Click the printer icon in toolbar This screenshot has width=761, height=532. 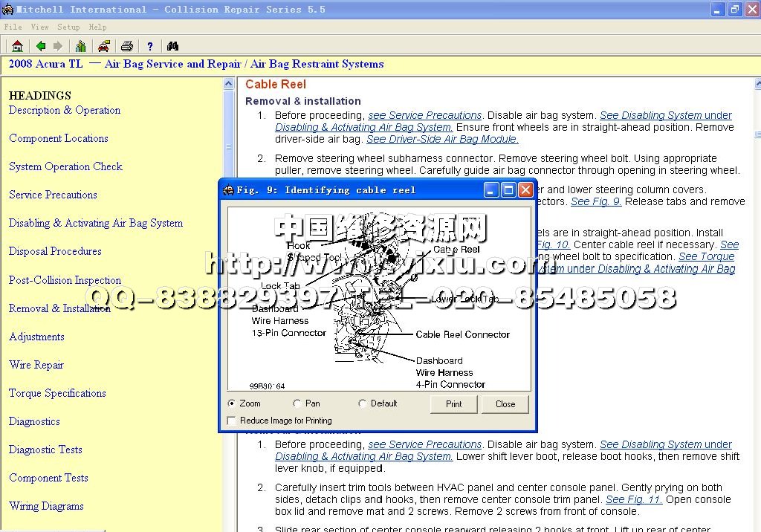pyautogui.click(x=126, y=46)
